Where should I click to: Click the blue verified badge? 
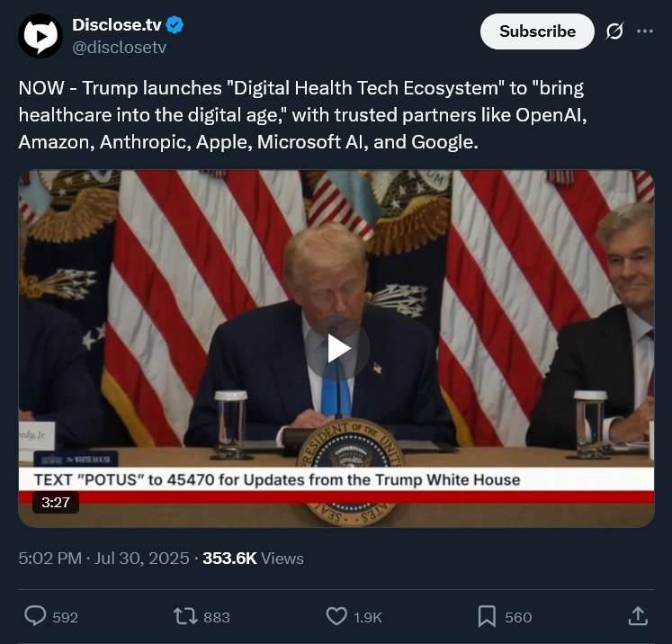tap(175, 25)
